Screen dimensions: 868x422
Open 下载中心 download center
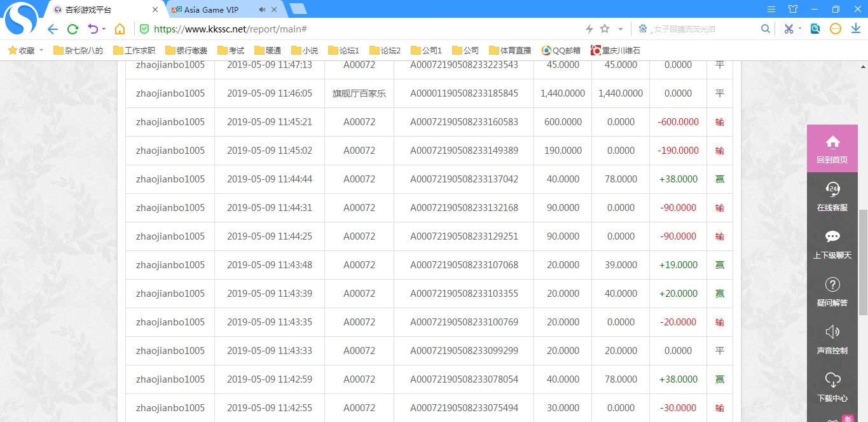click(832, 386)
